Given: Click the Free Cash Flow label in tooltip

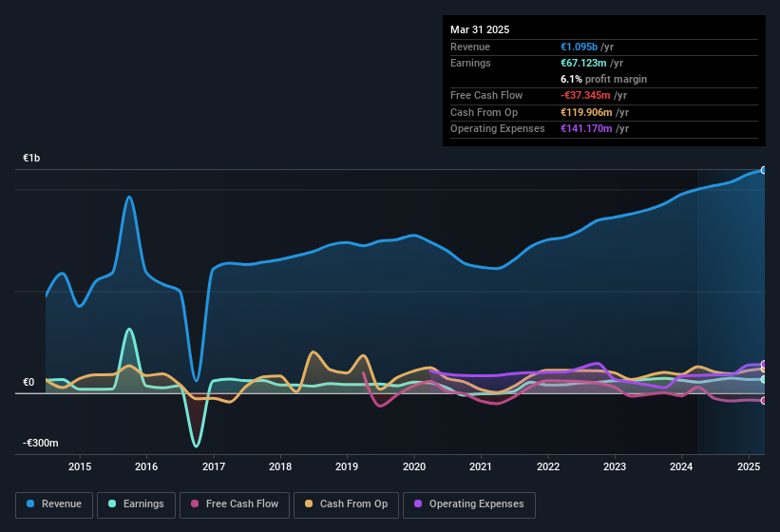Looking at the screenshot, I should [486, 95].
